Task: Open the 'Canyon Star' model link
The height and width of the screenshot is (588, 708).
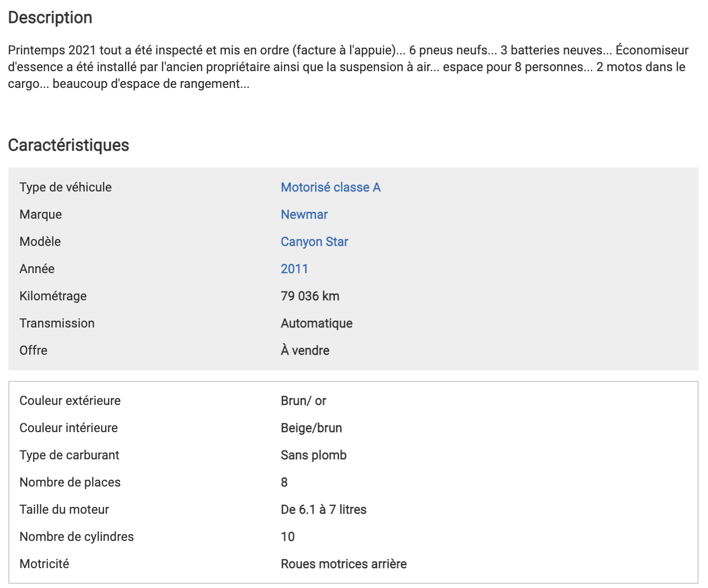Action: coord(314,242)
